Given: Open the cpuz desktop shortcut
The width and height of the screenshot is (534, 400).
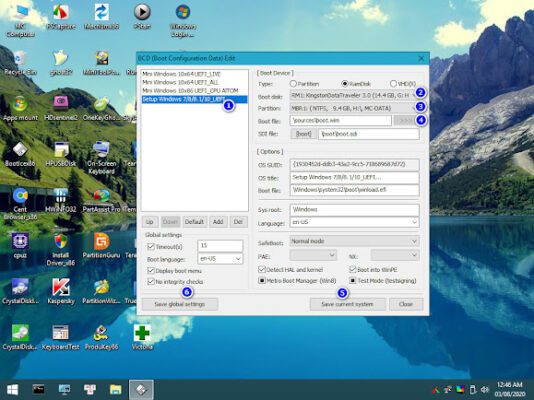Looking at the screenshot, I should [x=20, y=246].
